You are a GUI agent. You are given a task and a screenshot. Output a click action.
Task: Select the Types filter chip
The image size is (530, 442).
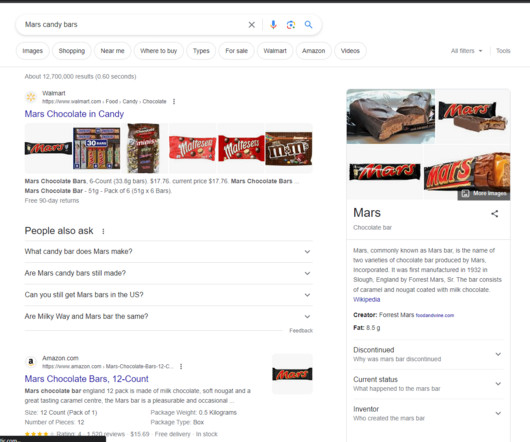(x=201, y=51)
